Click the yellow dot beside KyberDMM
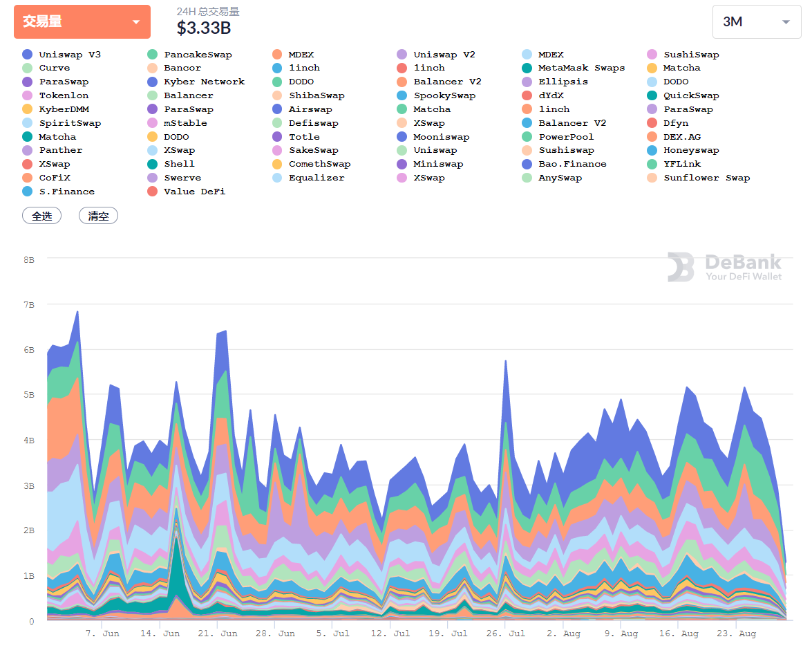Viewport: 812px width, 648px height. [x=28, y=109]
